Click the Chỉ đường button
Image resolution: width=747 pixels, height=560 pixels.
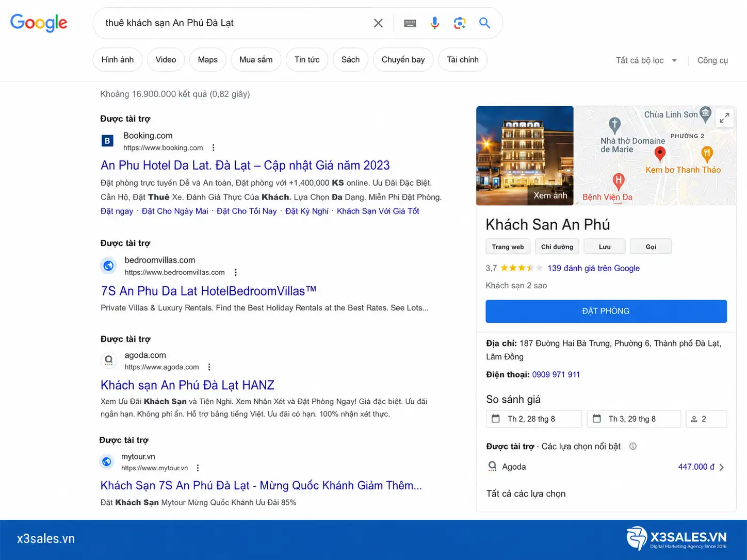[557, 247]
